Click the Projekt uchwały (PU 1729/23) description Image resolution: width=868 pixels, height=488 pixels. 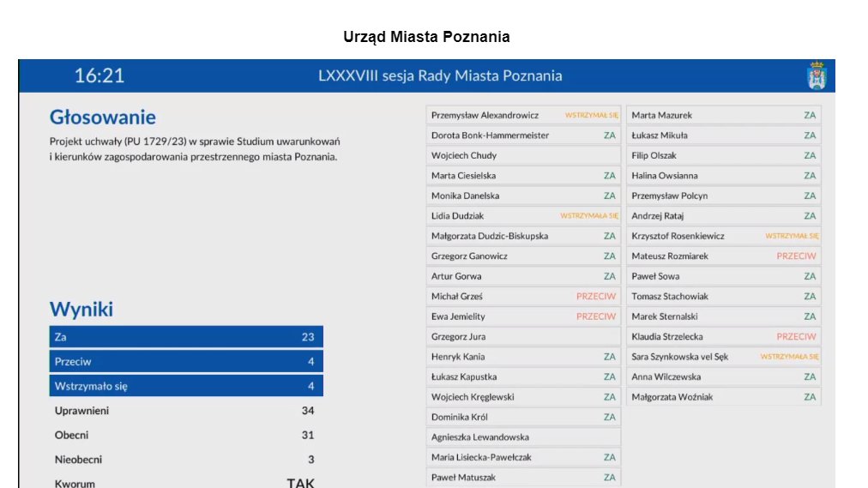coord(196,148)
